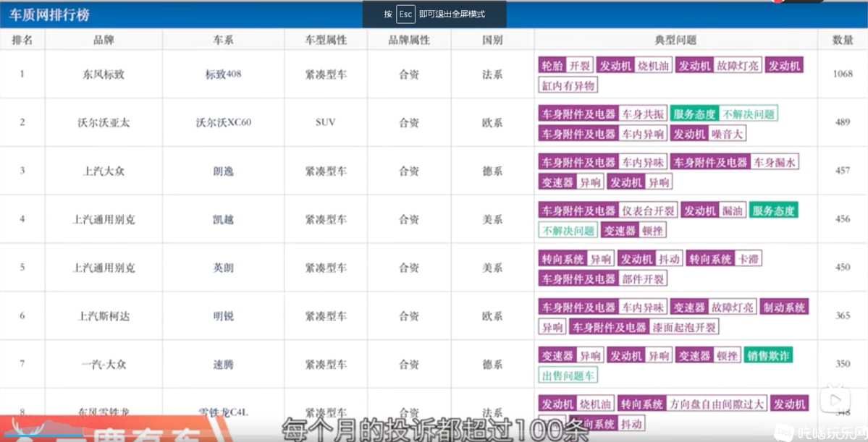Click the 美系 cell in 凯越 row
Viewport: 868px width, 442px height.
(x=492, y=219)
